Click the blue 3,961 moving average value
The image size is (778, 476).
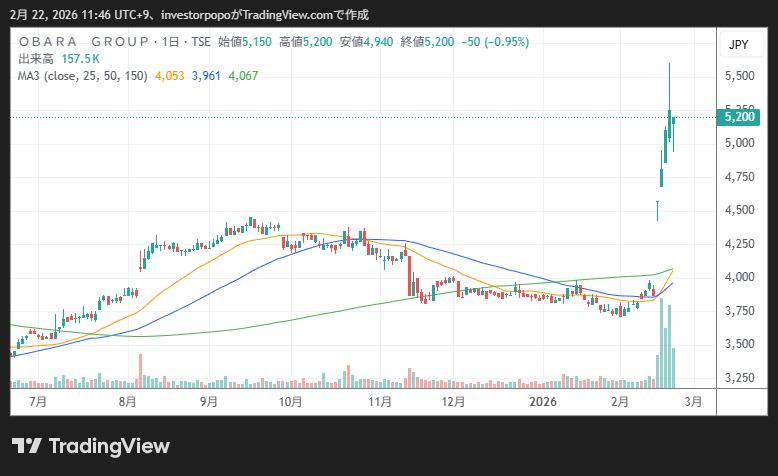[206, 74]
